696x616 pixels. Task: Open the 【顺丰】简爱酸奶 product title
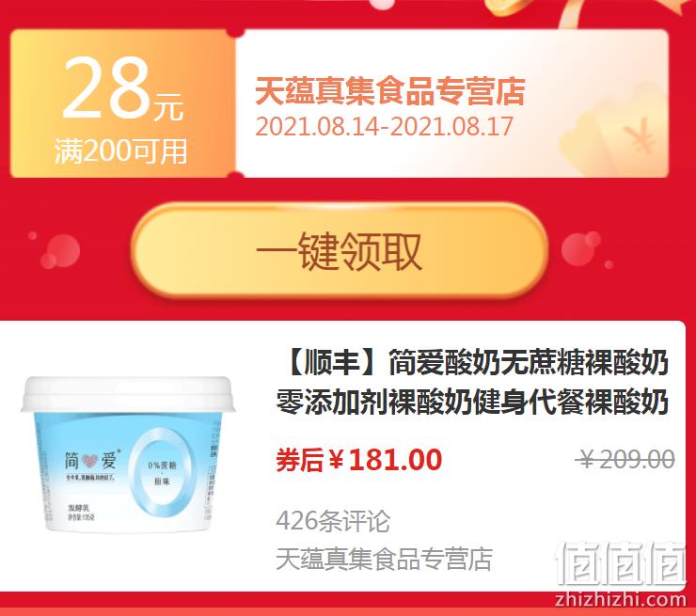tap(472, 383)
